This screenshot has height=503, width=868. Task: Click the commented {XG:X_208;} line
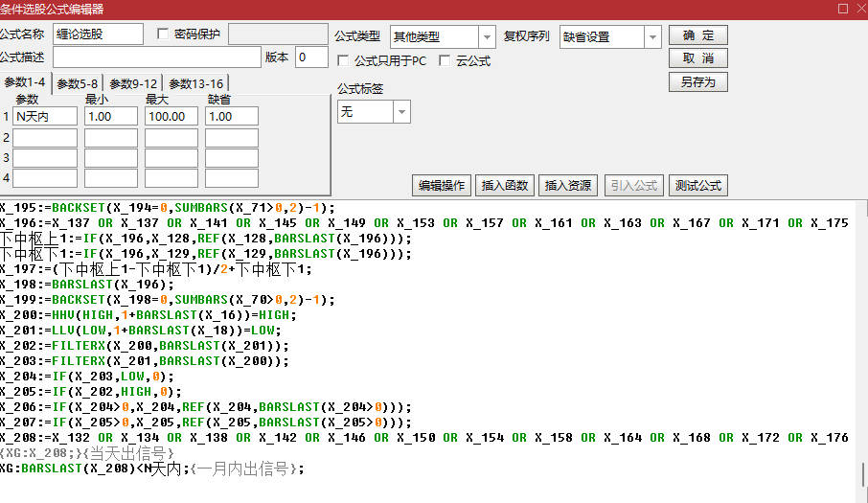pyautogui.click(x=87, y=453)
